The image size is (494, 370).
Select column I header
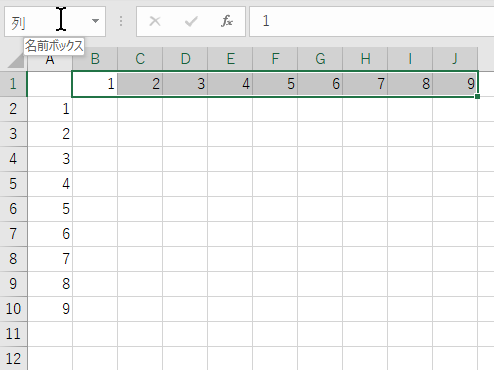pyautogui.click(x=410, y=59)
